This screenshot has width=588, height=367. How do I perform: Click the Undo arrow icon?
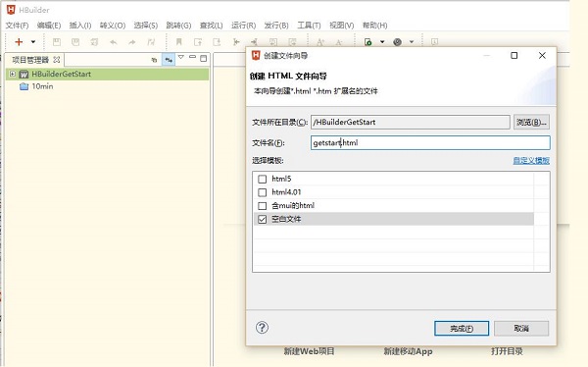click(114, 42)
